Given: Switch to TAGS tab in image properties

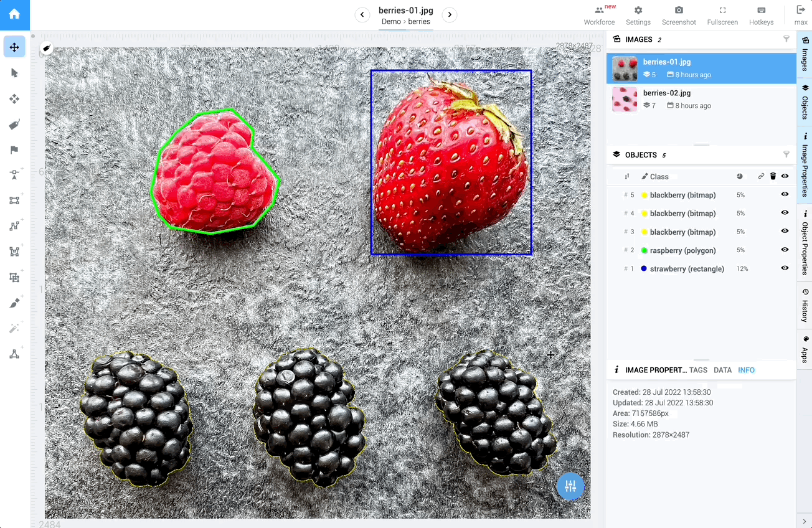Looking at the screenshot, I should tap(698, 370).
